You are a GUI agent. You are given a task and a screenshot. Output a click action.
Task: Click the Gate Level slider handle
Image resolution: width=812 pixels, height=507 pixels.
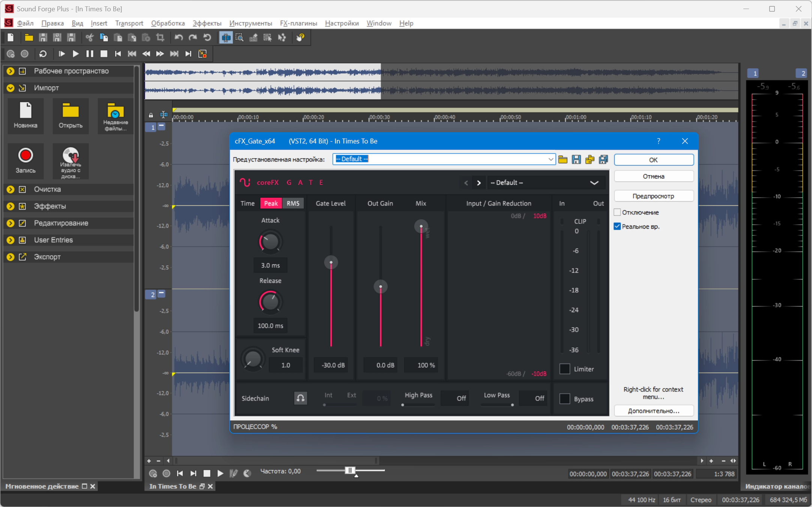tap(331, 262)
